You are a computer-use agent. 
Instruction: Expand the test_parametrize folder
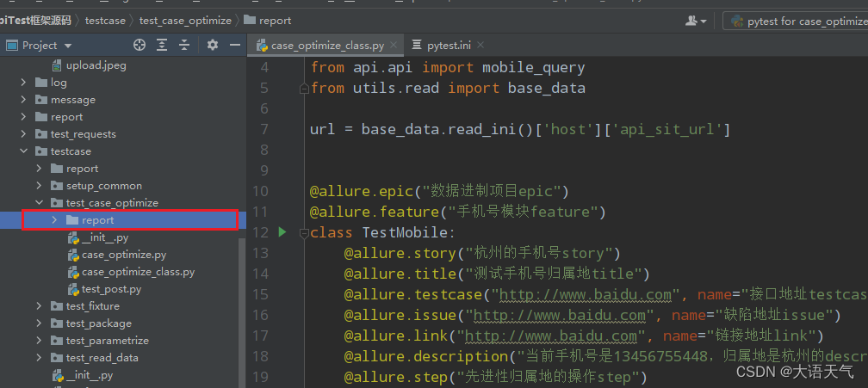(x=39, y=341)
